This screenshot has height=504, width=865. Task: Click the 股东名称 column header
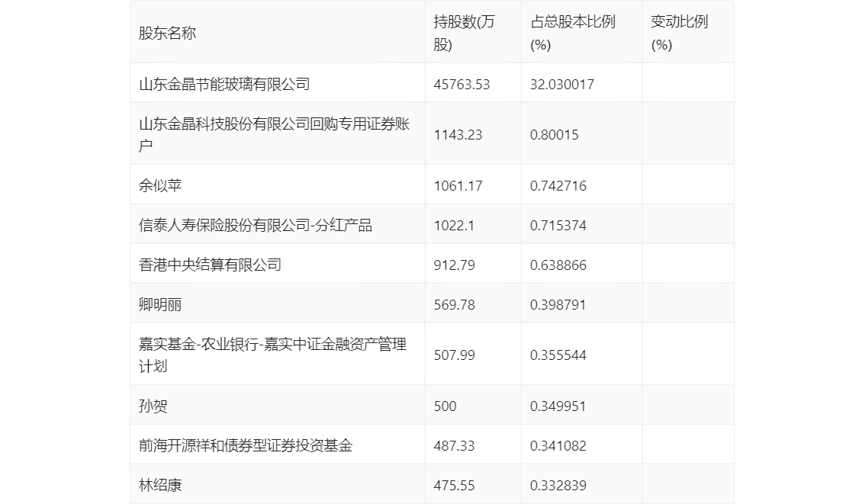point(167,33)
